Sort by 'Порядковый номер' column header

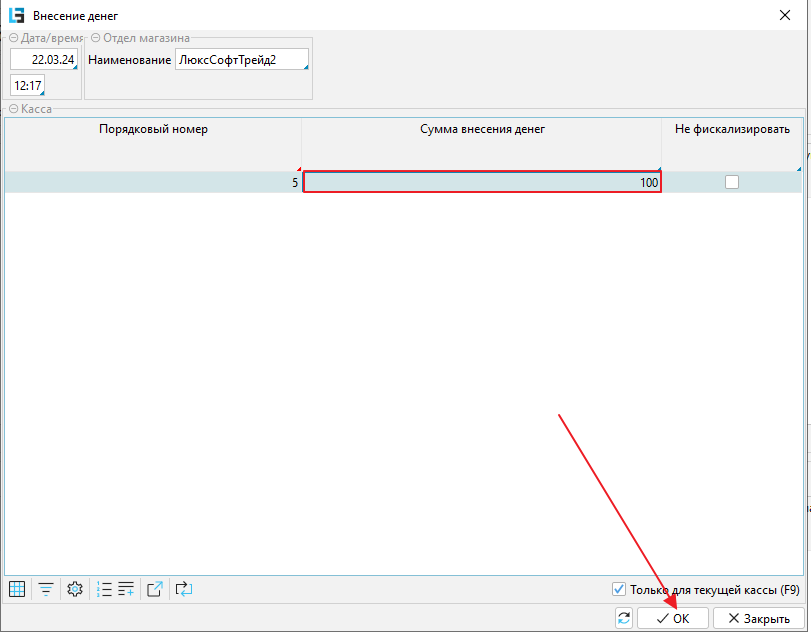(x=153, y=129)
